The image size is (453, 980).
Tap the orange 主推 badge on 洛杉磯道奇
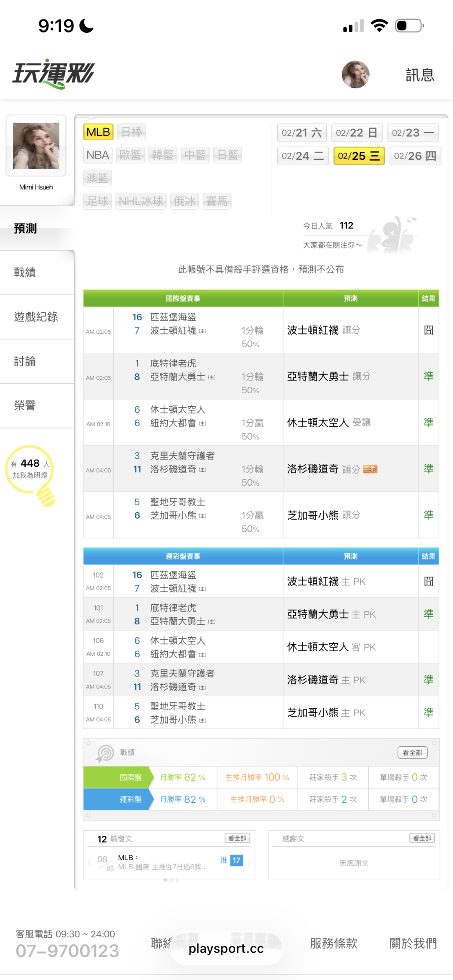tap(370, 469)
